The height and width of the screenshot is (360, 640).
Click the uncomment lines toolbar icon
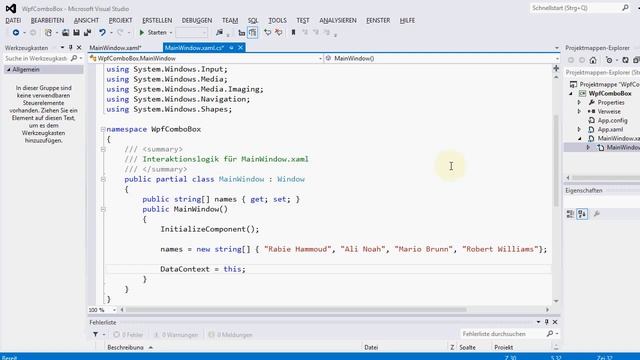click(x=279, y=32)
